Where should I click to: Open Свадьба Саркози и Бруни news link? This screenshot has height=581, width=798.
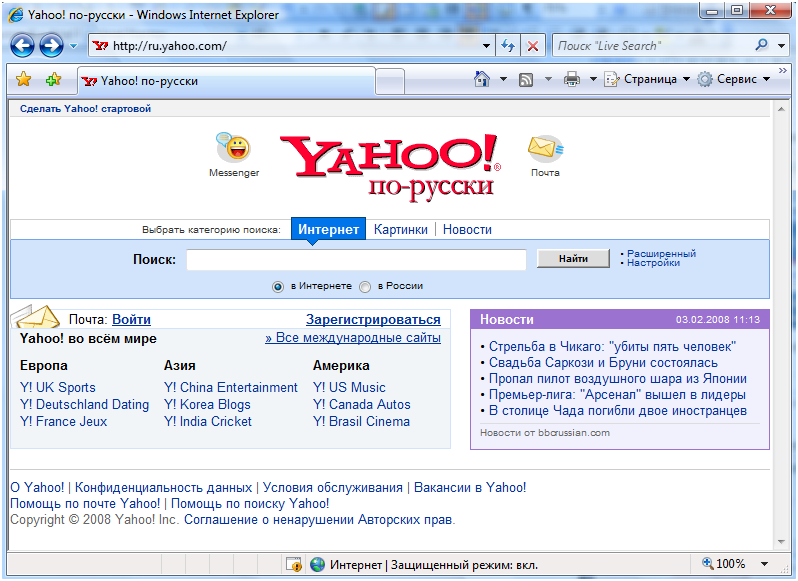pos(603,363)
